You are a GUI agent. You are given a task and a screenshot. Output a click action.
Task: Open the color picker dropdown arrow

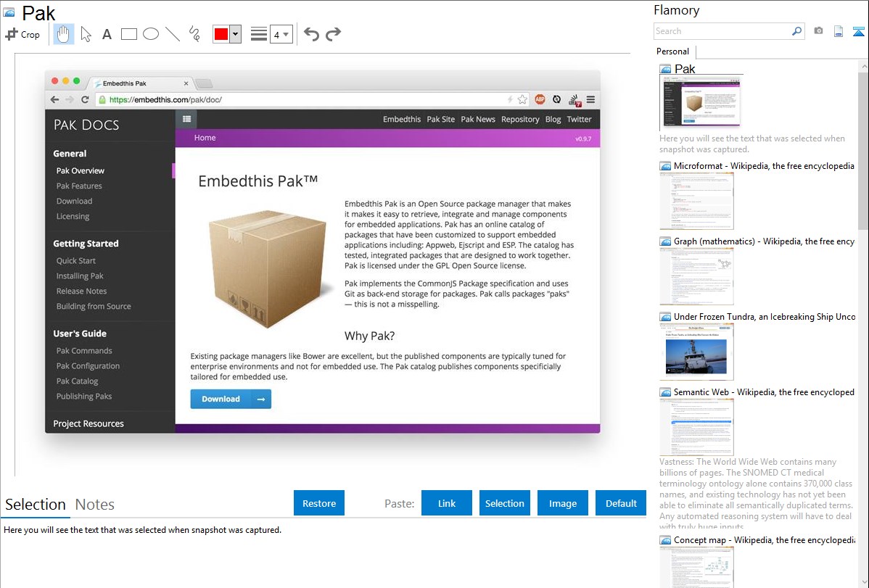[x=236, y=34]
